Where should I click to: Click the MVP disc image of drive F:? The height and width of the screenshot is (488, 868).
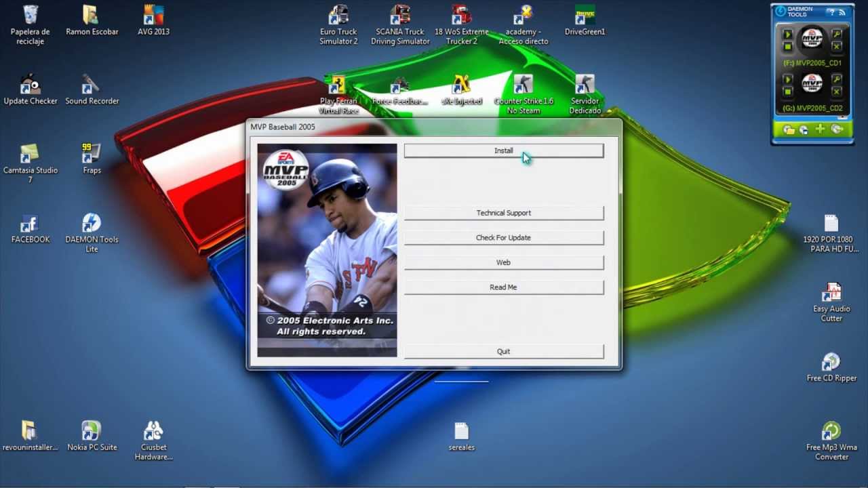click(812, 39)
